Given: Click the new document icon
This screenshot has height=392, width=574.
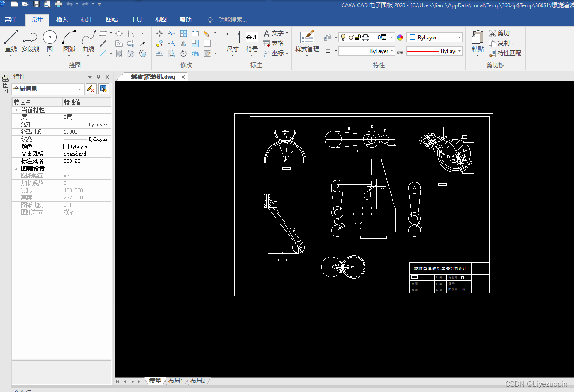Looking at the screenshot, I should (15, 4).
